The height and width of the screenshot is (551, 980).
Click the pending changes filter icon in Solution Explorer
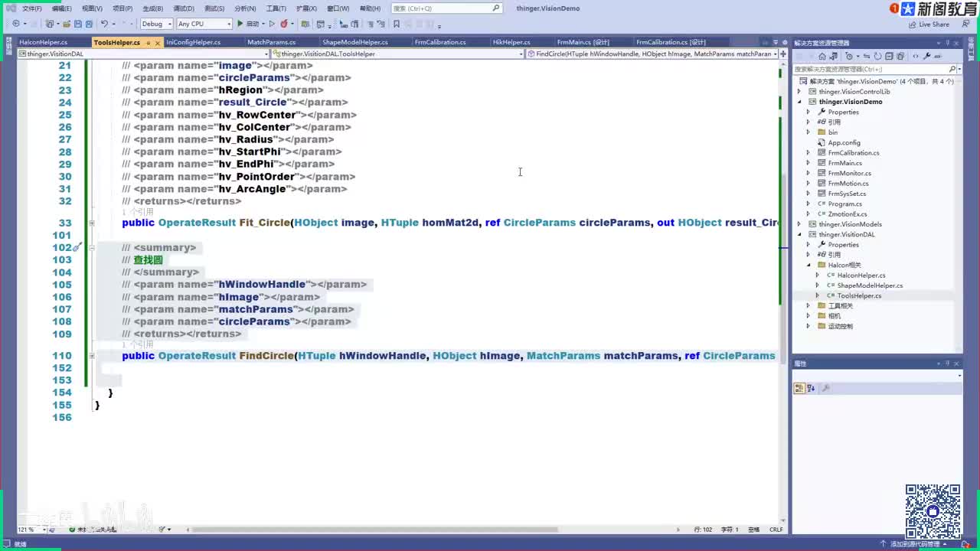point(850,56)
